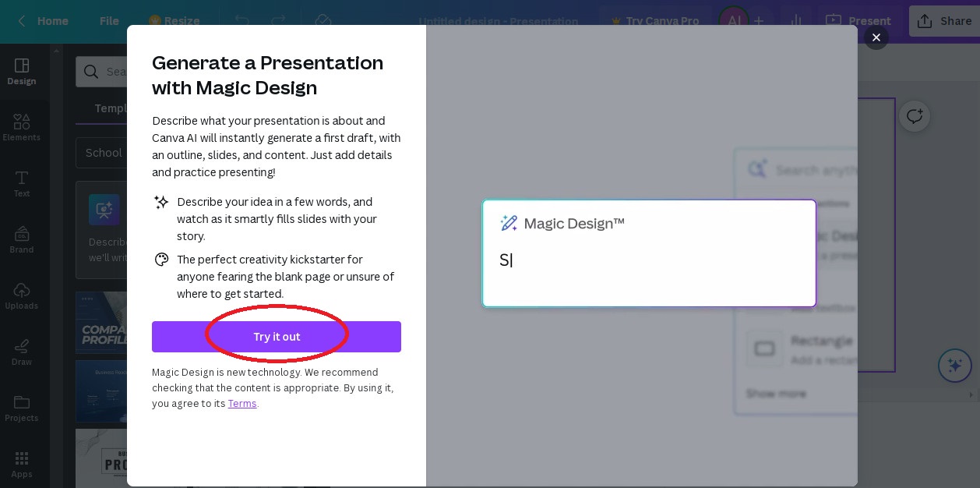Image resolution: width=980 pixels, height=488 pixels.
Task: Click the Untitled design title field
Action: pos(499,21)
